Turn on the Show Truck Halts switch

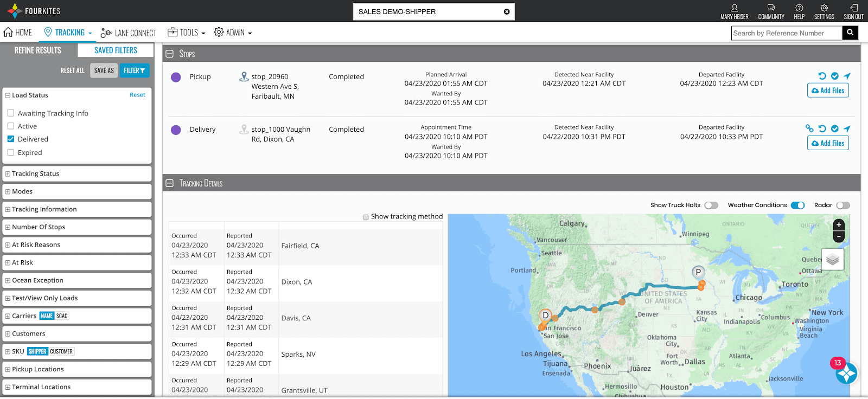pyautogui.click(x=711, y=205)
